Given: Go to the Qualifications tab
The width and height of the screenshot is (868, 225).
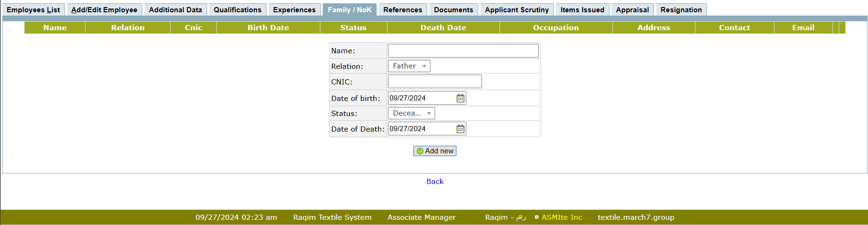Looking at the screenshot, I should 237,10.
